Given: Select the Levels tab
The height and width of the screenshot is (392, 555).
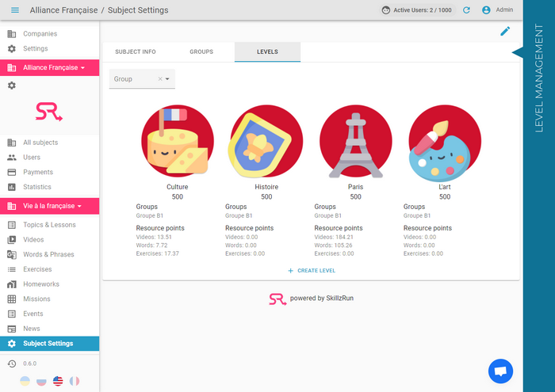Looking at the screenshot, I should pos(267,51).
